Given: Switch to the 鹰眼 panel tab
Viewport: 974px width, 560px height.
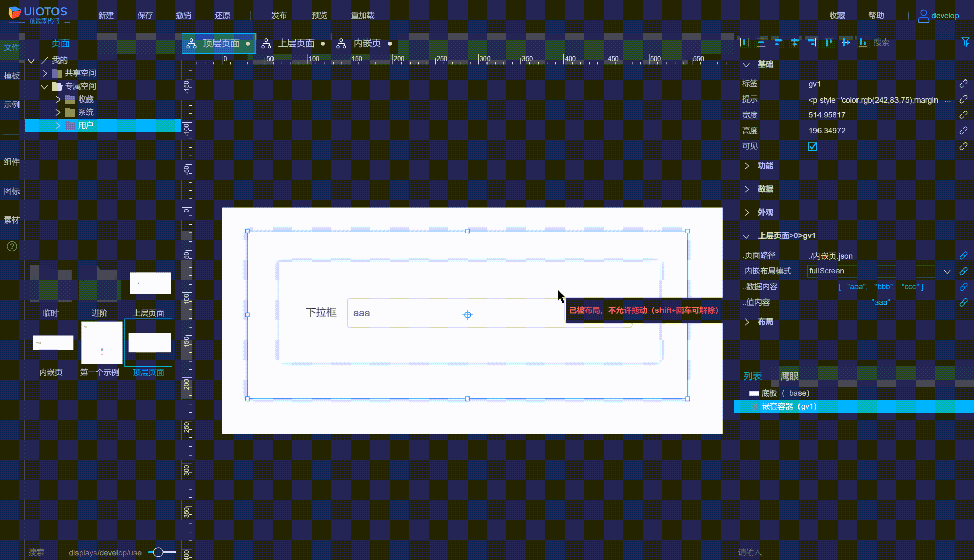Looking at the screenshot, I should point(789,376).
